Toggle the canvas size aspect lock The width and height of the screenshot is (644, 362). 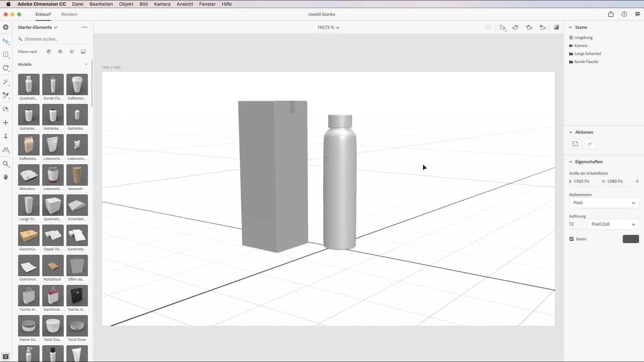pos(637,181)
